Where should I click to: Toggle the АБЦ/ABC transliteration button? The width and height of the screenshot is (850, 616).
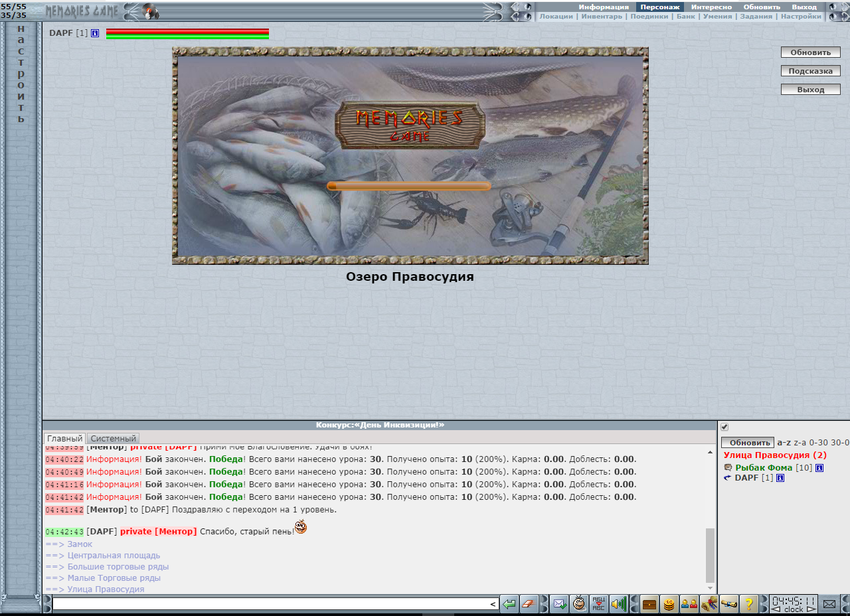pyautogui.click(x=598, y=604)
